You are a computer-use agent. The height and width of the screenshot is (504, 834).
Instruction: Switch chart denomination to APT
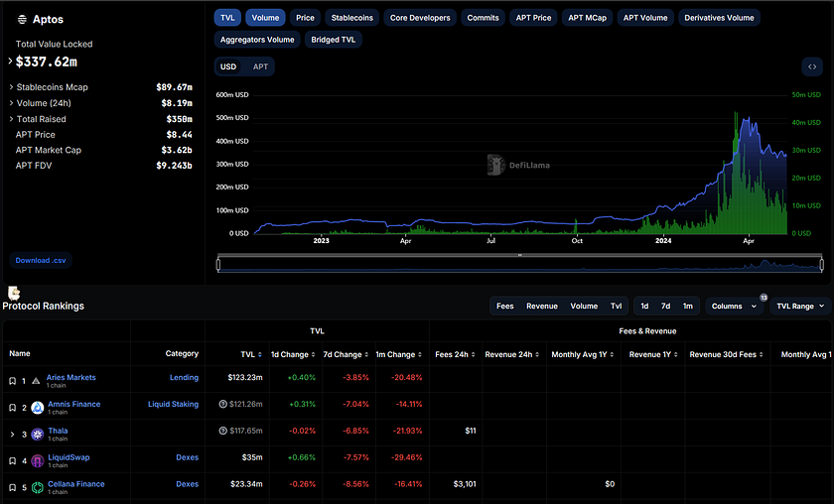(260, 67)
